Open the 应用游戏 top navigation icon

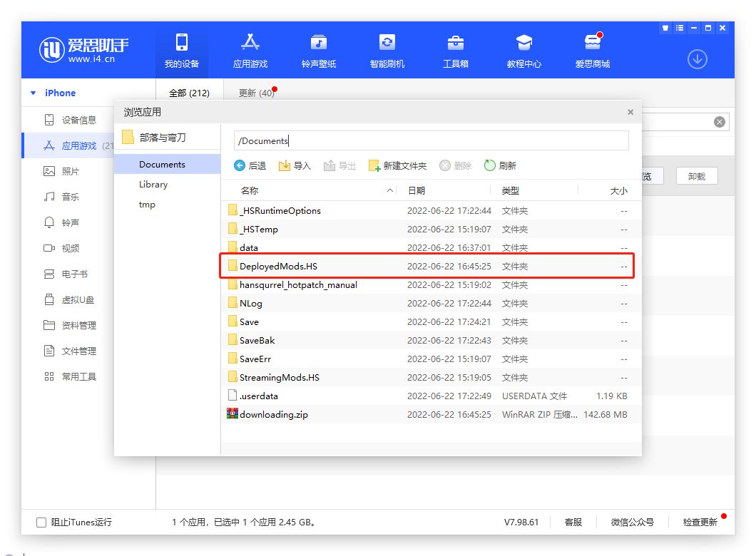[x=250, y=50]
